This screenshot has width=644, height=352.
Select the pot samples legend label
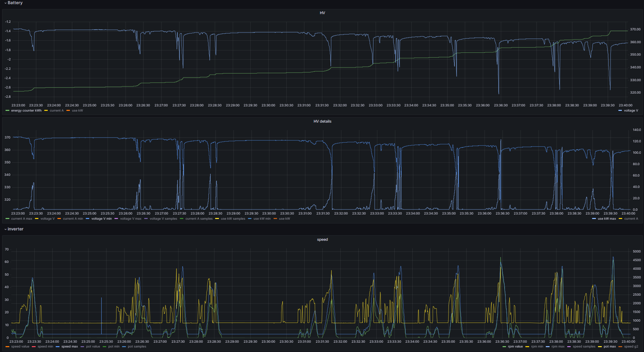(137, 347)
